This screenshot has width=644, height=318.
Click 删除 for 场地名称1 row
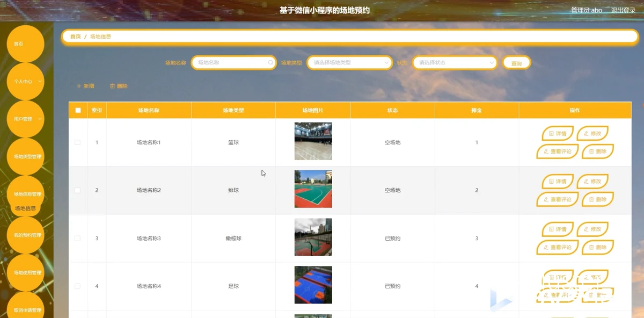coord(598,151)
